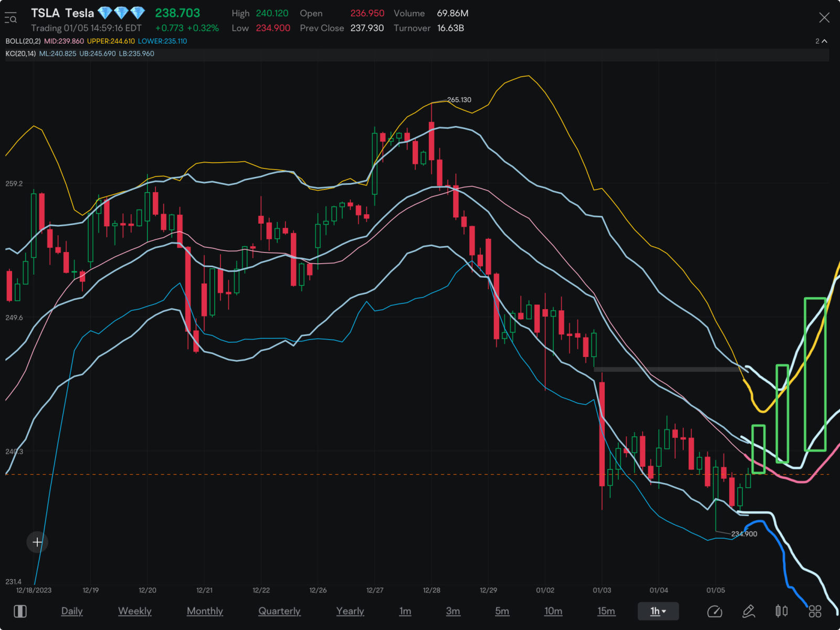The height and width of the screenshot is (630, 840).
Task: Click the TSLA Tesla ticker title
Action: pos(62,13)
